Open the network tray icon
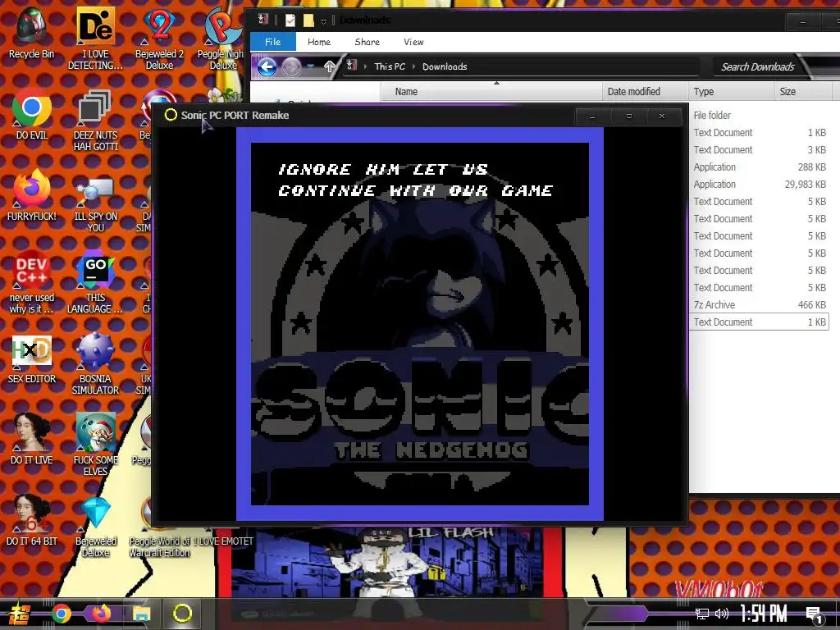Viewport: 840px width, 630px height. (702, 614)
